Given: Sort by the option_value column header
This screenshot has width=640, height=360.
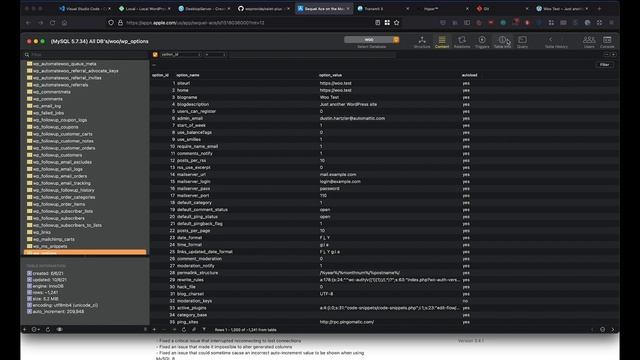Looking at the screenshot, I should coord(330,75).
